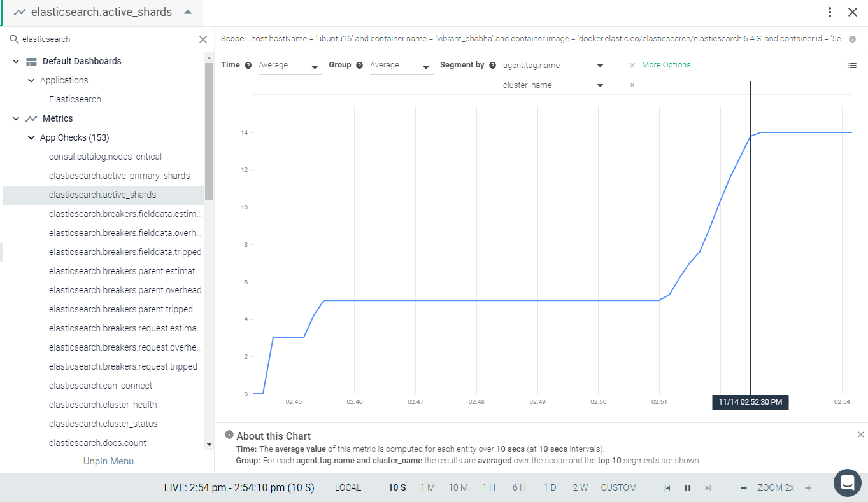Collapse the App Checks (153) node

pos(31,138)
